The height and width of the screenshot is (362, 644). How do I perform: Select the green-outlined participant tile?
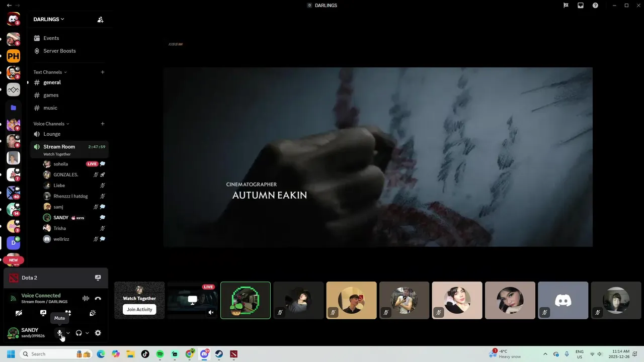[x=246, y=300]
